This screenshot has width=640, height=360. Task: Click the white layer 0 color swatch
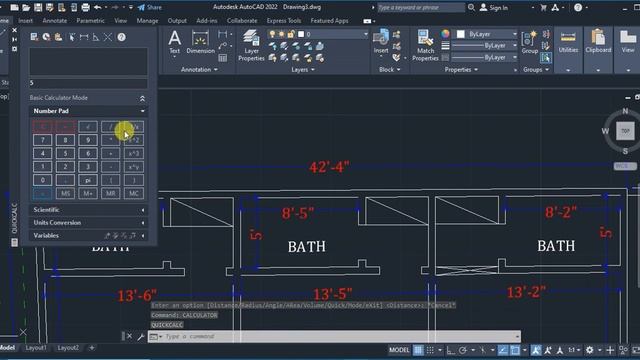point(301,34)
